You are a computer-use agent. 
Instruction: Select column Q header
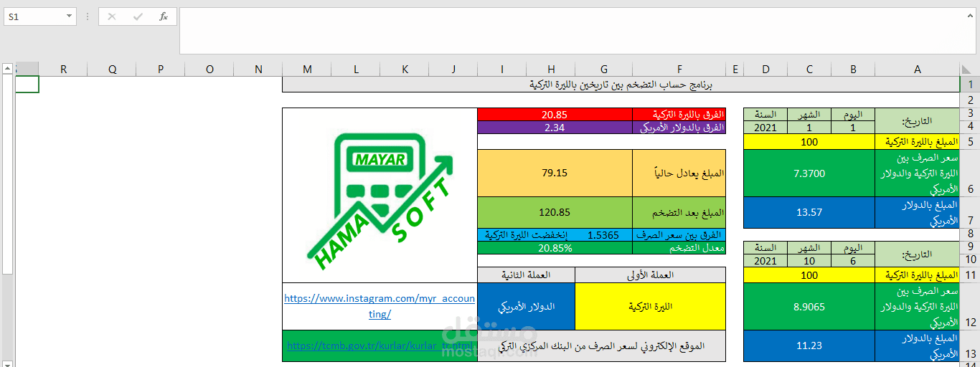click(x=112, y=69)
